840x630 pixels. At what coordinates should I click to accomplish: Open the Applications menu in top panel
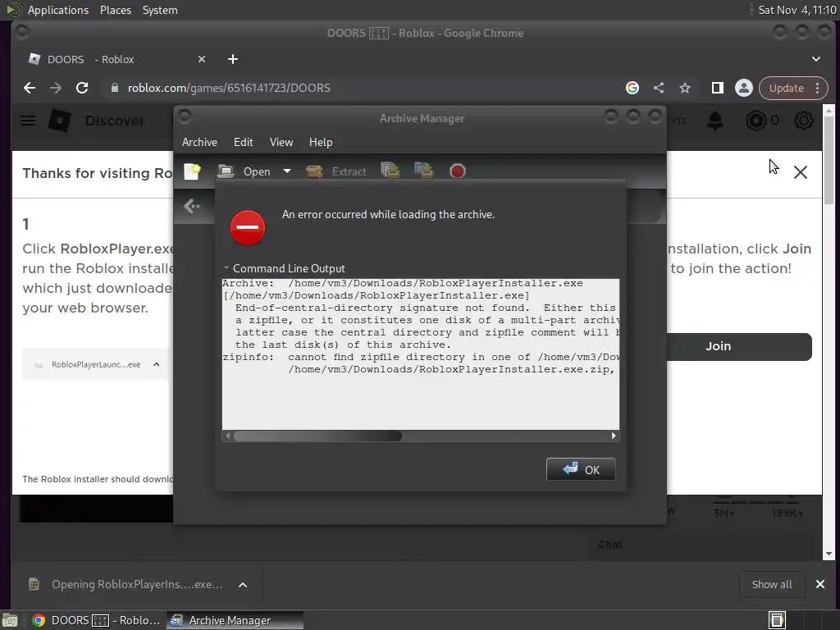click(x=57, y=10)
